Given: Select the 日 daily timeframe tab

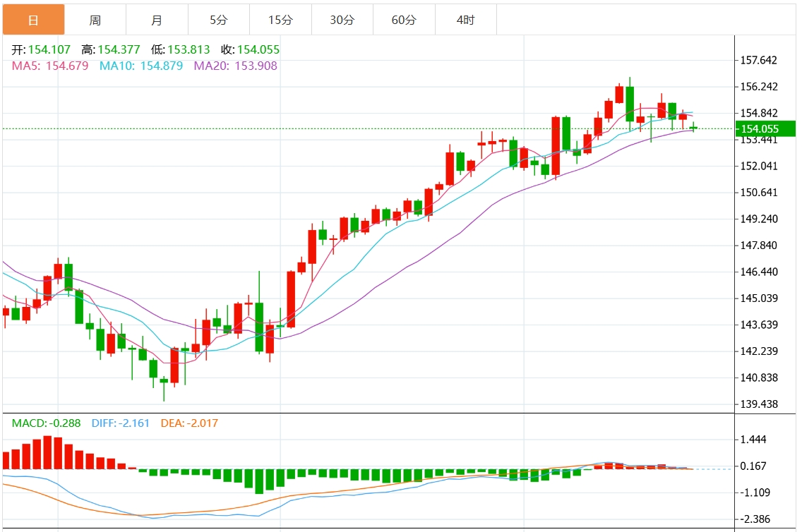Looking at the screenshot, I should pos(34,20).
